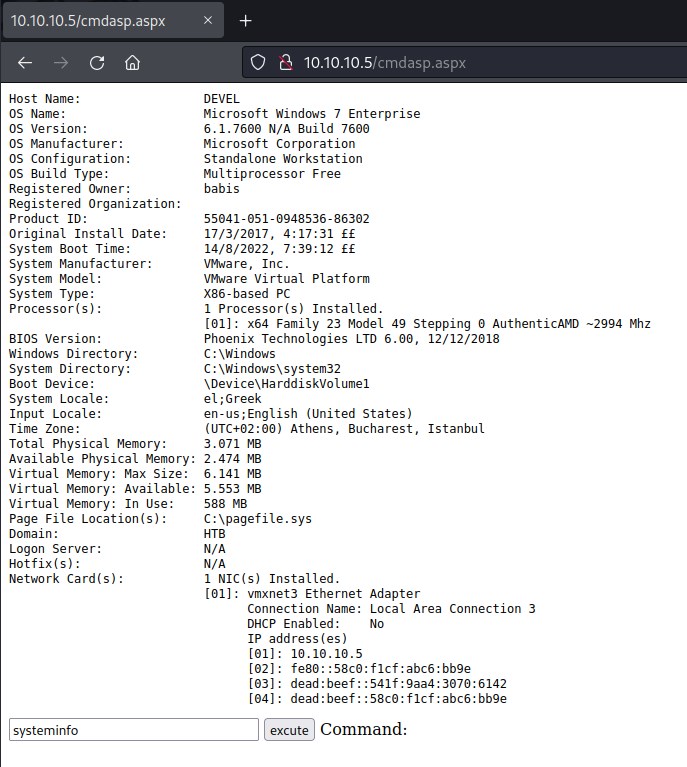Go back using the back arrow
687x767 pixels.
click(25, 62)
